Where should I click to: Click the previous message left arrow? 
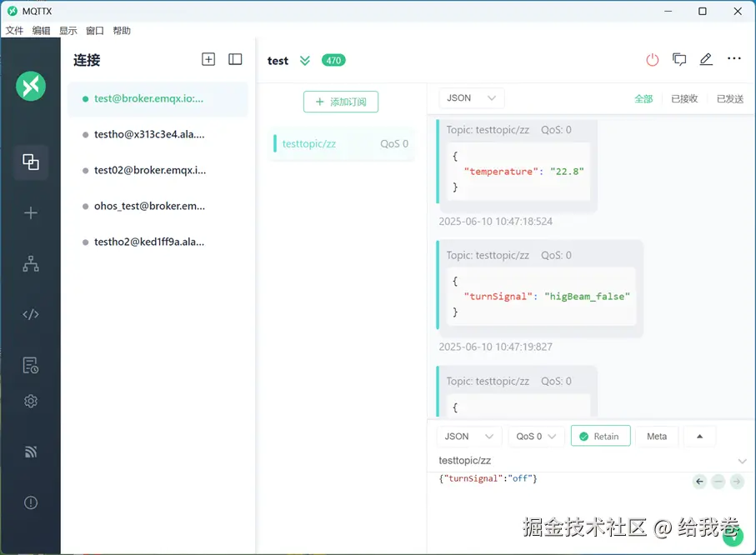699,481
